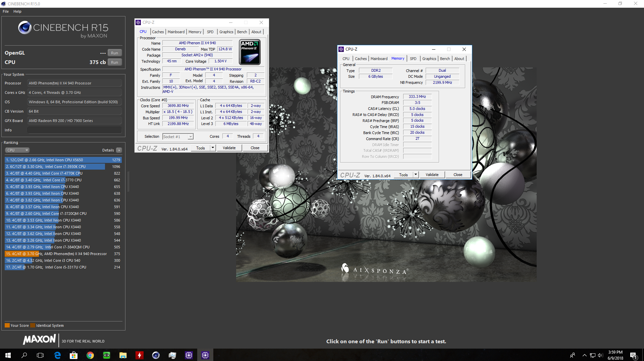Viewport: 644px width, 361px height.
Task: Open the notification center icon
Action: click(633, 355)
